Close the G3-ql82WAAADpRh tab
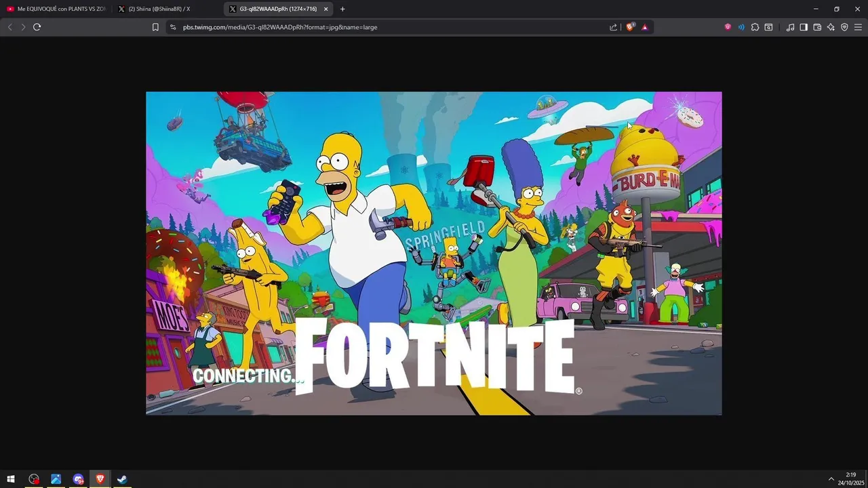This screenshot has height=488, width=868. [x=326, y=9]
